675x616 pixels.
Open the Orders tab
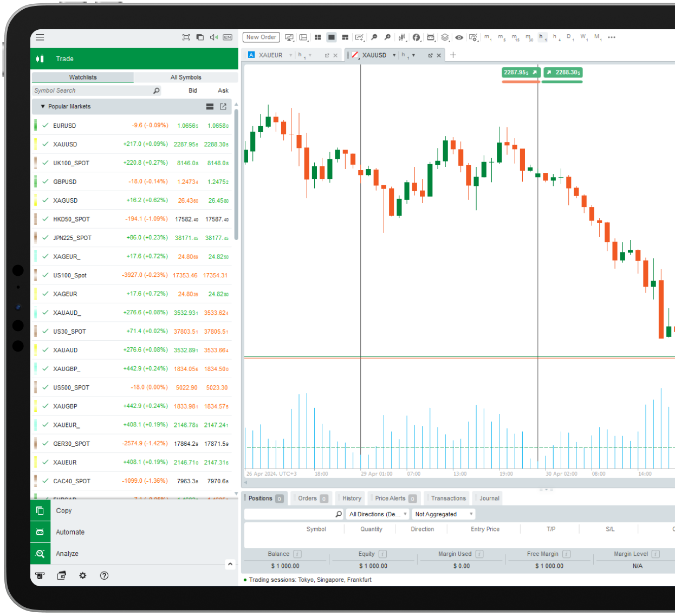click(x=313, y=498)
